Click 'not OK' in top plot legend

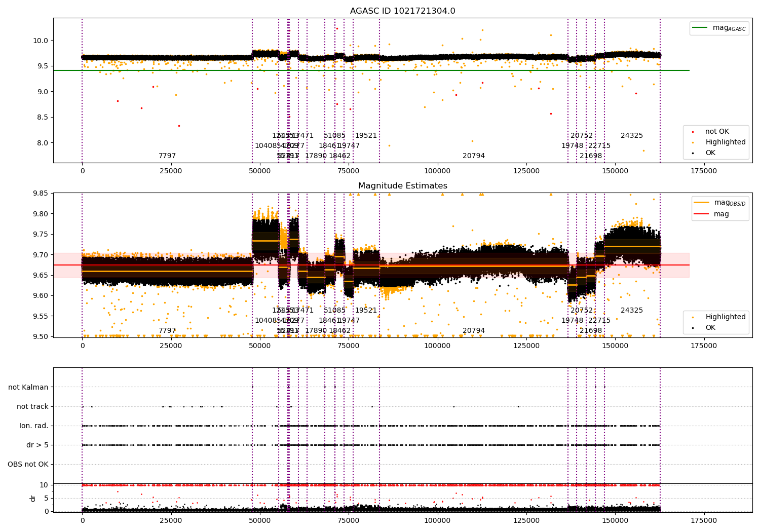point(716,132)
